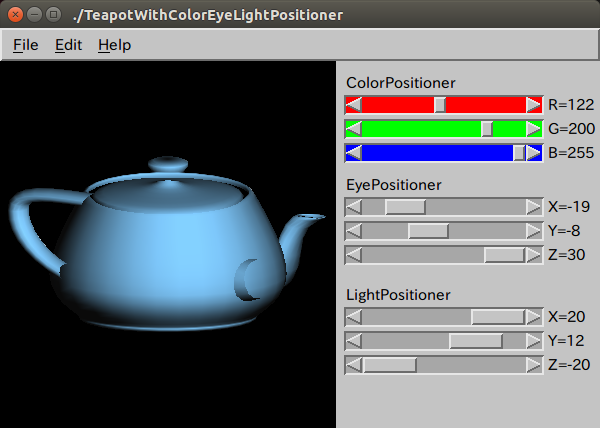Click the red slider thumb at R=122
The height and width of the screenshot is (428, 600).
440,105
